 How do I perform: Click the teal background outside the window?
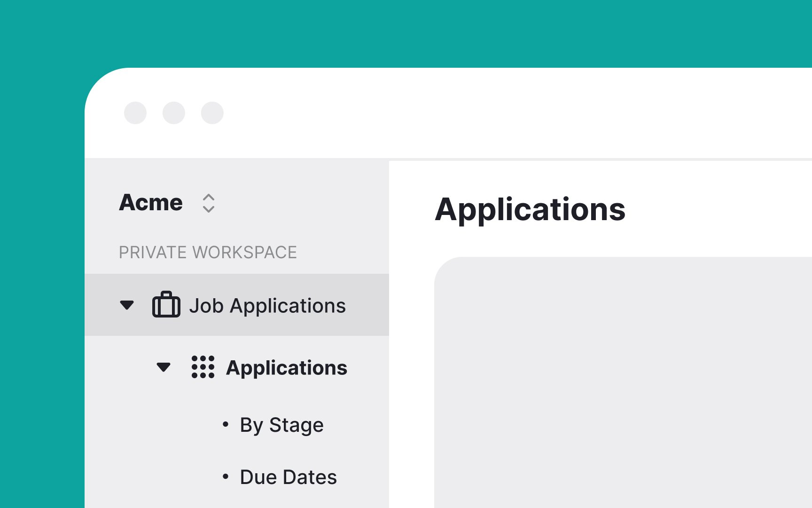pos(406,33)
